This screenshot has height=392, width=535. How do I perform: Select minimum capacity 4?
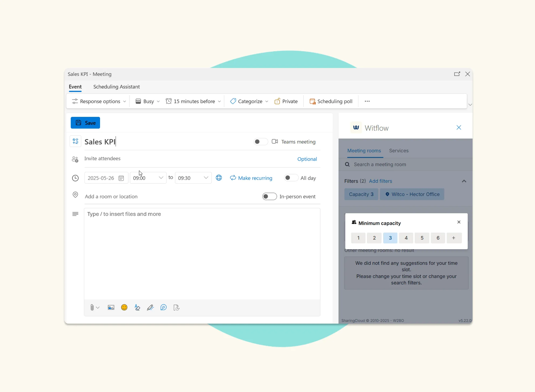(x=406, y=238)
